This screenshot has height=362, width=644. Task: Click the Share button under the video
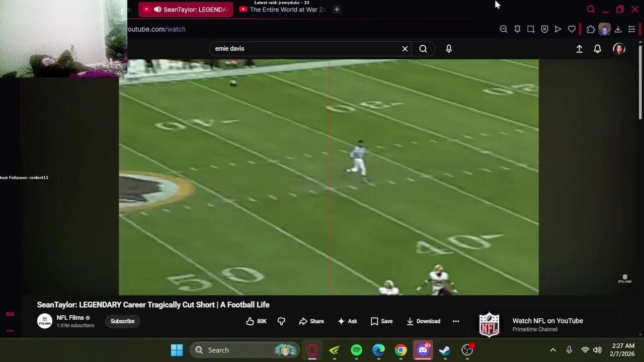coord(311,321)
